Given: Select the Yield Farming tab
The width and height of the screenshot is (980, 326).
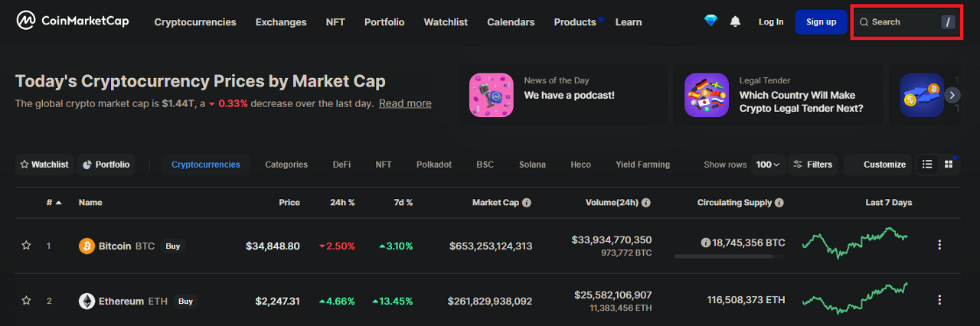Looking at the screenshot, I should click(x=642, y=165).
